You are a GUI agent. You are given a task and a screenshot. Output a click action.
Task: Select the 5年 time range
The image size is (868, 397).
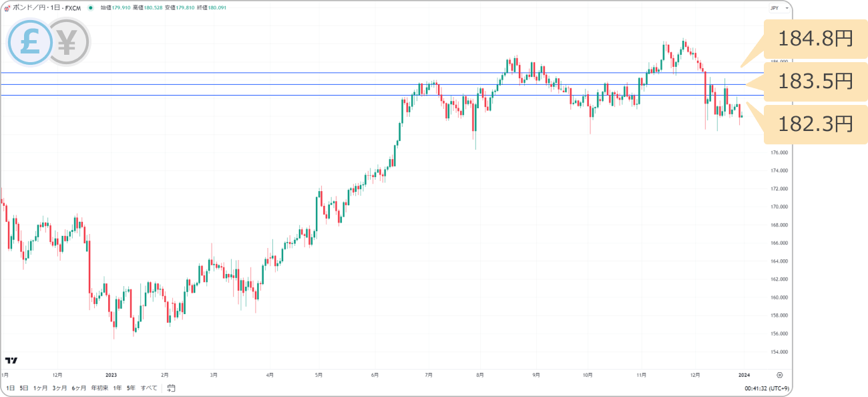coord(131,388)
